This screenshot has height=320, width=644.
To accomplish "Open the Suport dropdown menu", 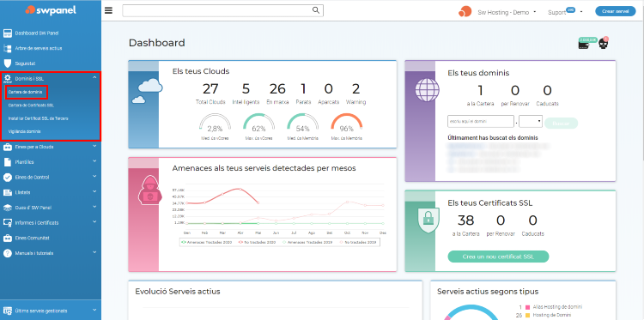I will tap(565, 12).
